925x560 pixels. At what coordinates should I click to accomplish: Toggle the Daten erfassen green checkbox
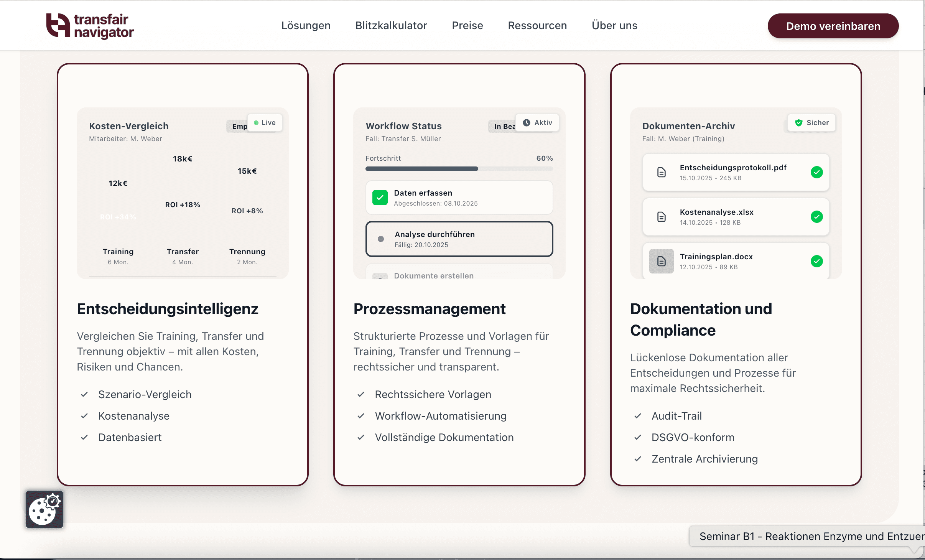tap(380, 198)
